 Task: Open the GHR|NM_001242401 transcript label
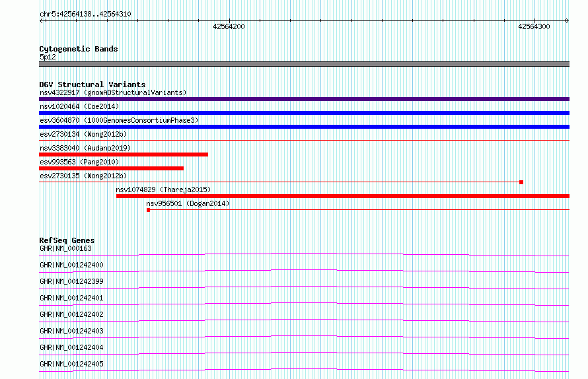71,298
